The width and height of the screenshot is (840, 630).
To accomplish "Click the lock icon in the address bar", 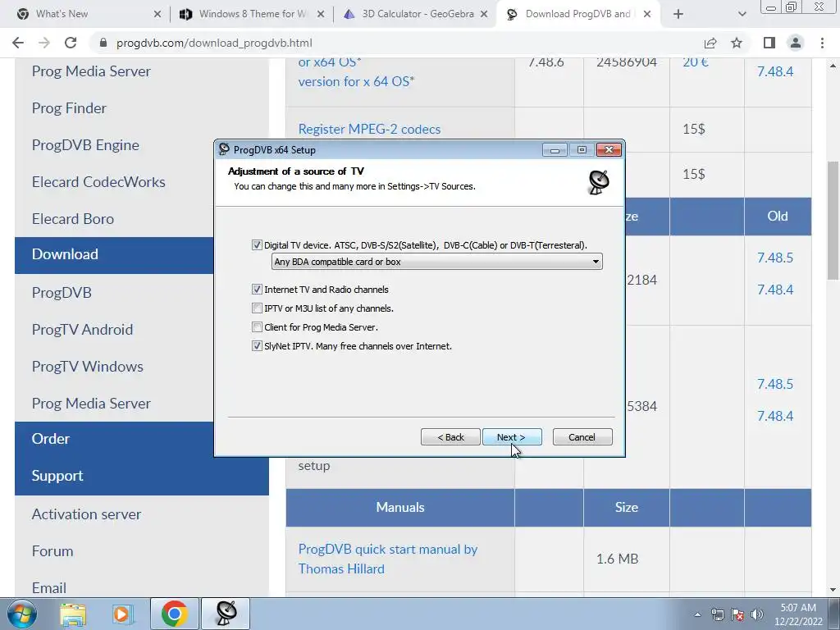I will coord(103,43).
